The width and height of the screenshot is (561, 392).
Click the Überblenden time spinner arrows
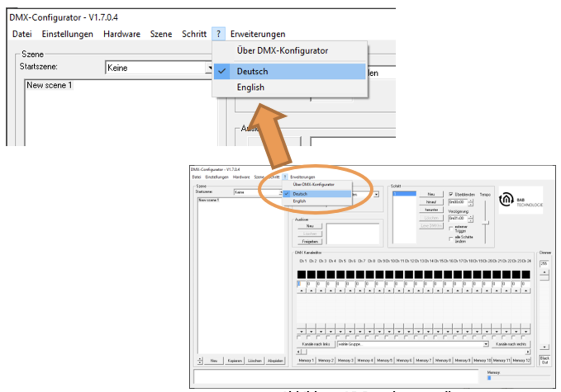(x=471, y=202)
